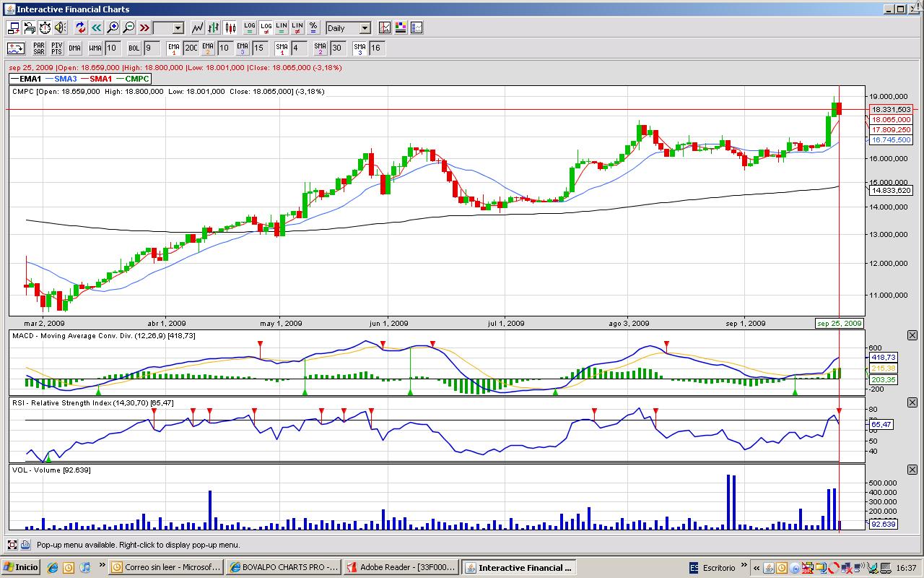Close the VOL volume panel
Image resolution: width=924 pixels, height=578 pixels.
(912, 470)
